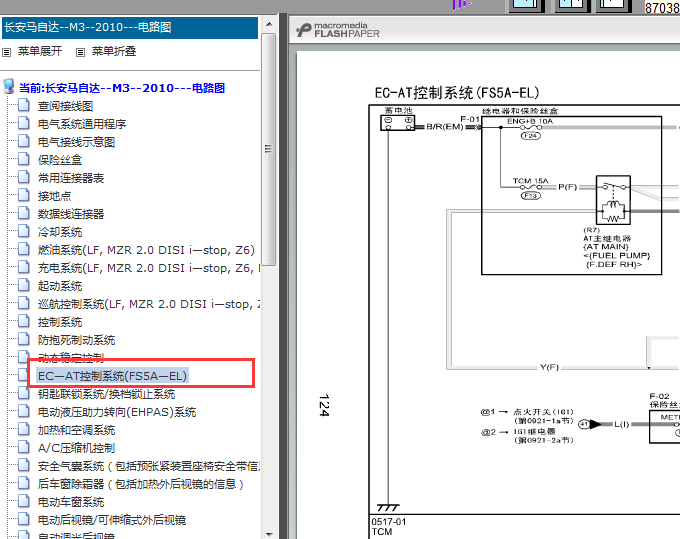Open 控制系统 entry
Viewport: 680px width, 539px height.
click(x=60, y=322)
